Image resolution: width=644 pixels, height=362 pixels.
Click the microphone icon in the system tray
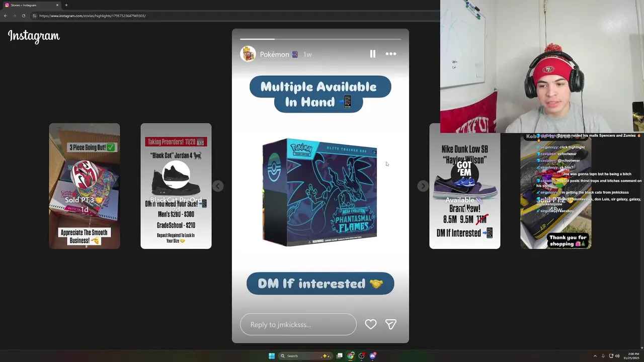603,356
